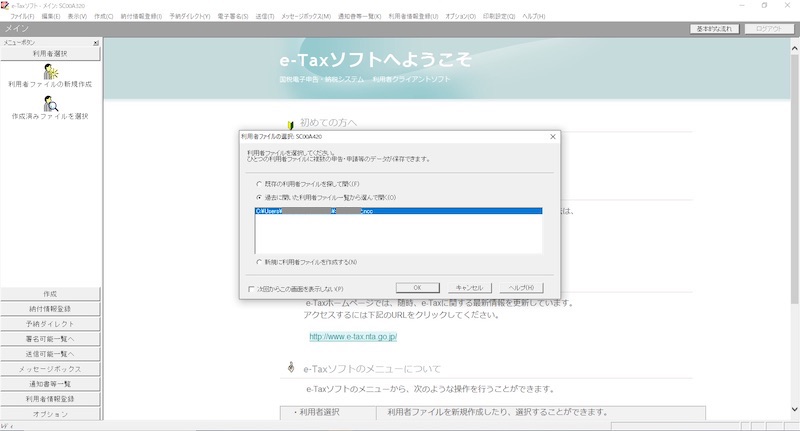
Task: Open the 表示(V) menu
Action: pyautogui.click(x=77, y=16)
